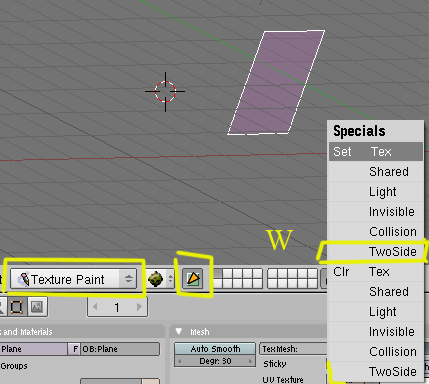The image size is (429, 384).
Task: Toggle the F fake user button
Action: [x=74, y=349]
